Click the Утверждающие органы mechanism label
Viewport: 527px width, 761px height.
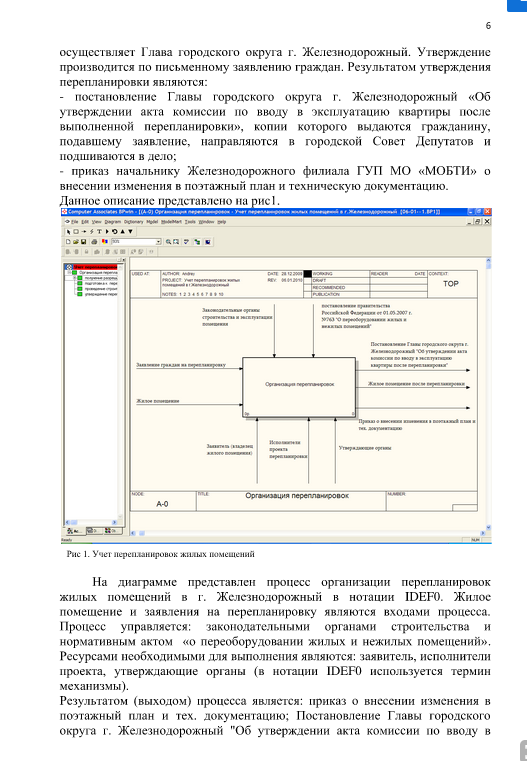click(365, 447)
